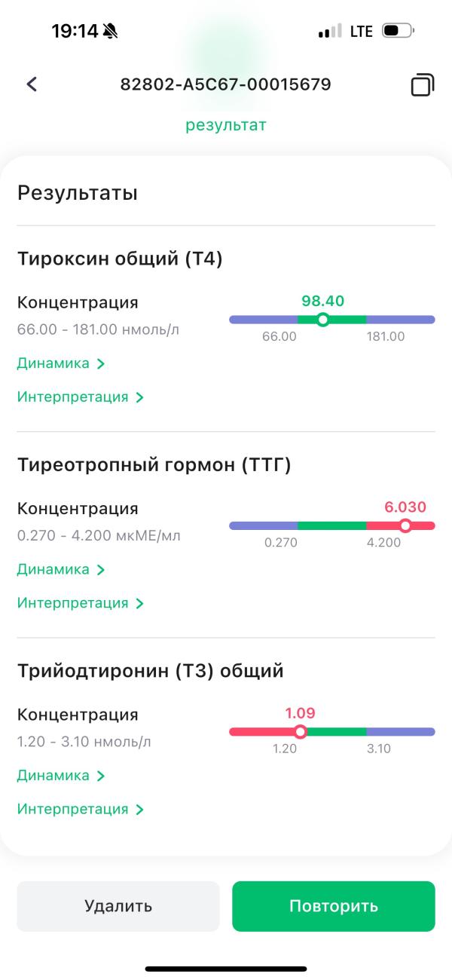452x980 pixels.
Task: Open Интерпретация for Тиреотропный гормон (ТТГ)
Action: pyautogui.click(x=81, y=602)
